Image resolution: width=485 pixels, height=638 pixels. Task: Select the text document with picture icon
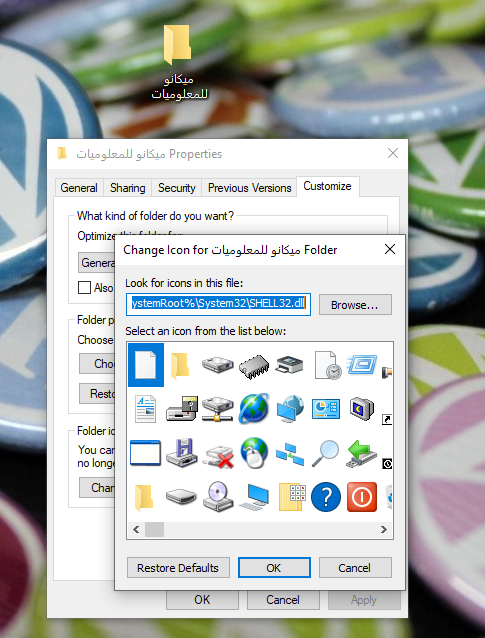point(145,409)
